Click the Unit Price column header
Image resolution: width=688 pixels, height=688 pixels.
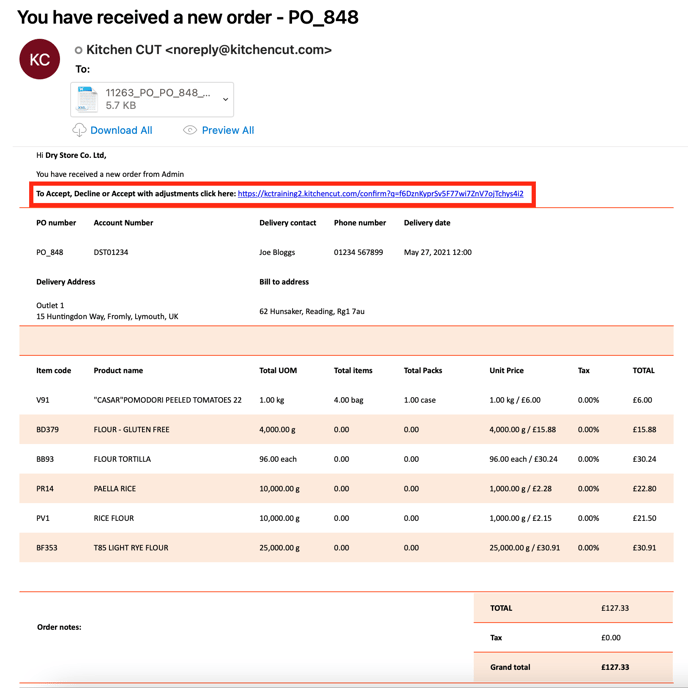point(506,370)
